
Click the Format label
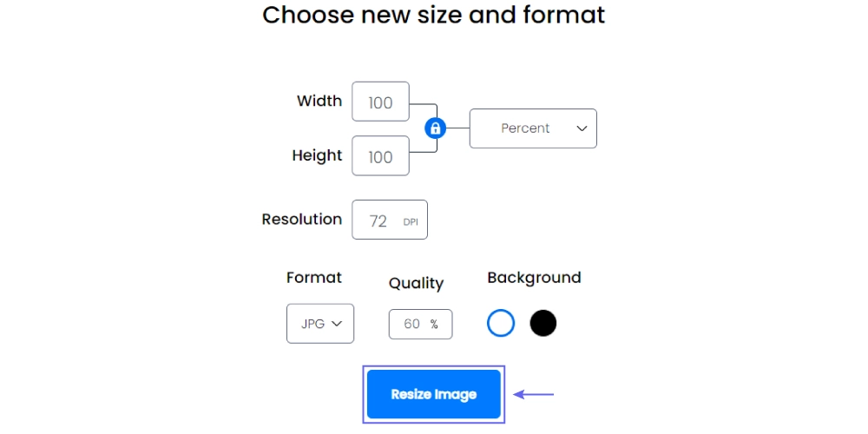[314, 278]
